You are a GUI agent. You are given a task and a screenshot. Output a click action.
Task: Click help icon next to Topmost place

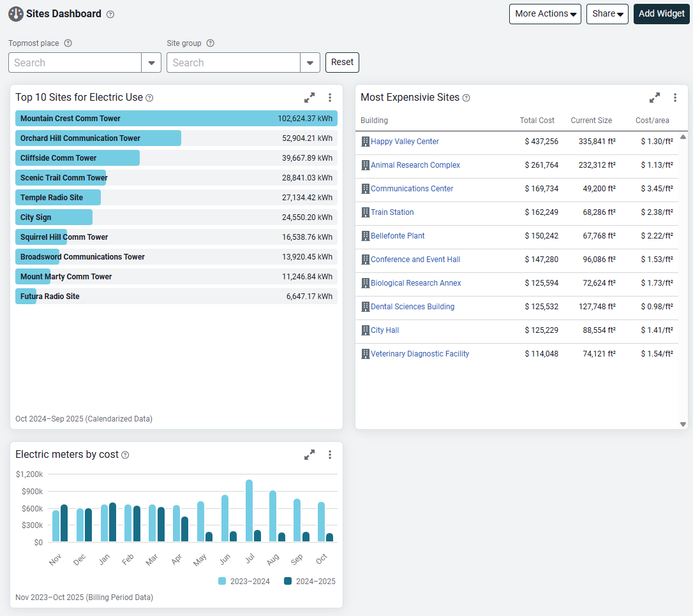68,43
